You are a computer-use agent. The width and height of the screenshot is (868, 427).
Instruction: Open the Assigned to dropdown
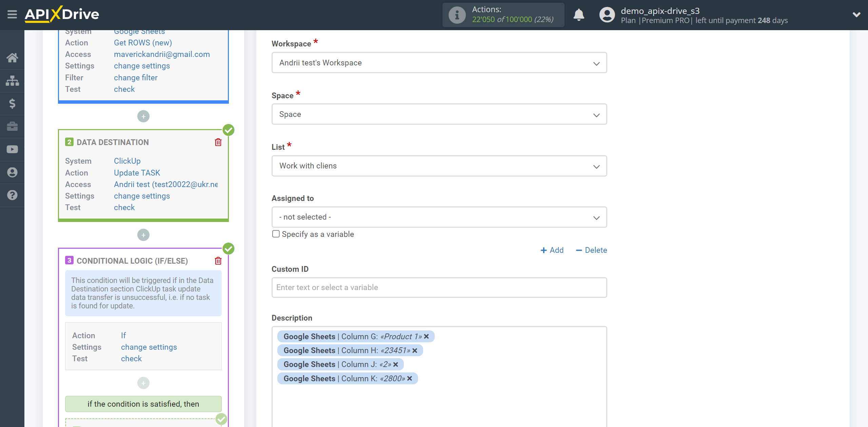(439, 217)
